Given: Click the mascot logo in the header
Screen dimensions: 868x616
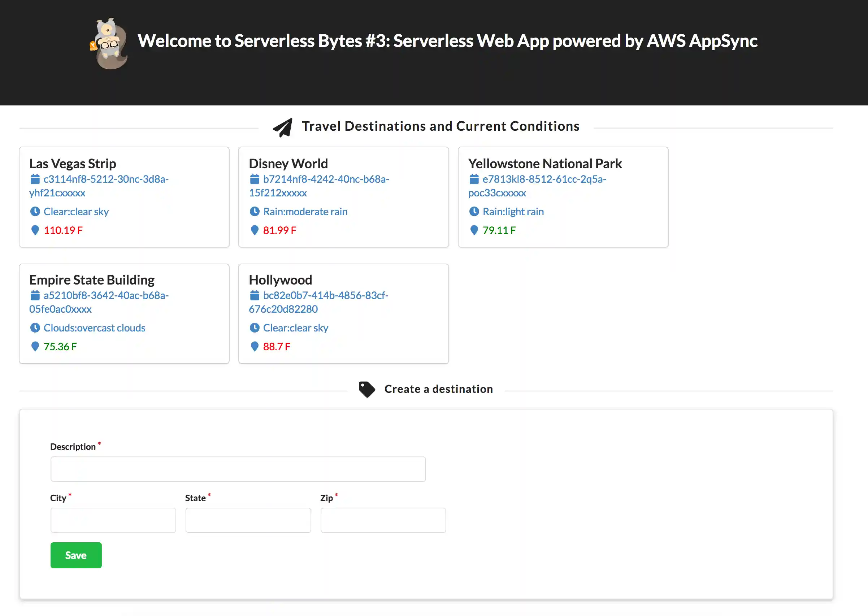Looking at the screenshot, I should [x=109, y=44].
